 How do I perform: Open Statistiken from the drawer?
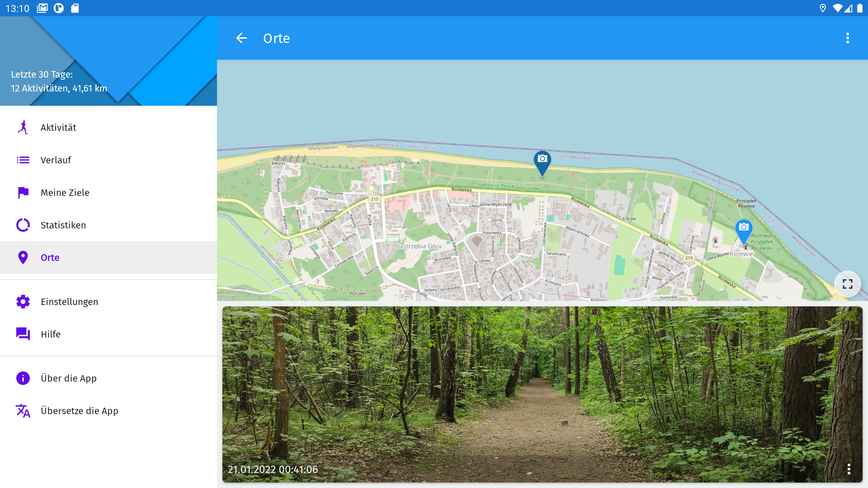click(x=63, y=225)
